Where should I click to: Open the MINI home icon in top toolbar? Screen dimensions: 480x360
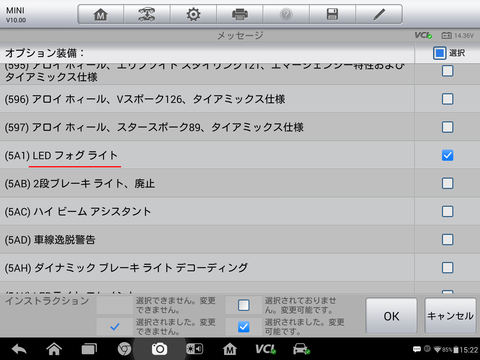tap(100, 15)
